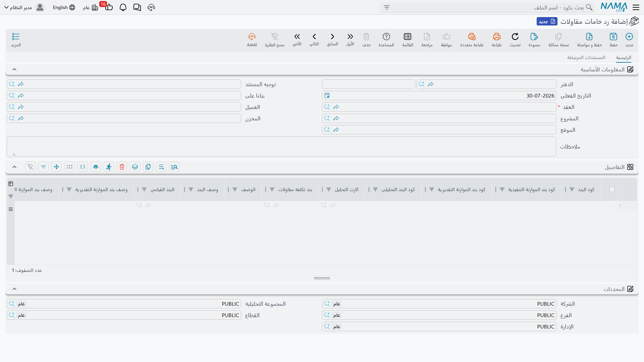Collapse the التفاصيل section
This screenshot has width=644, height=362.
14,167
